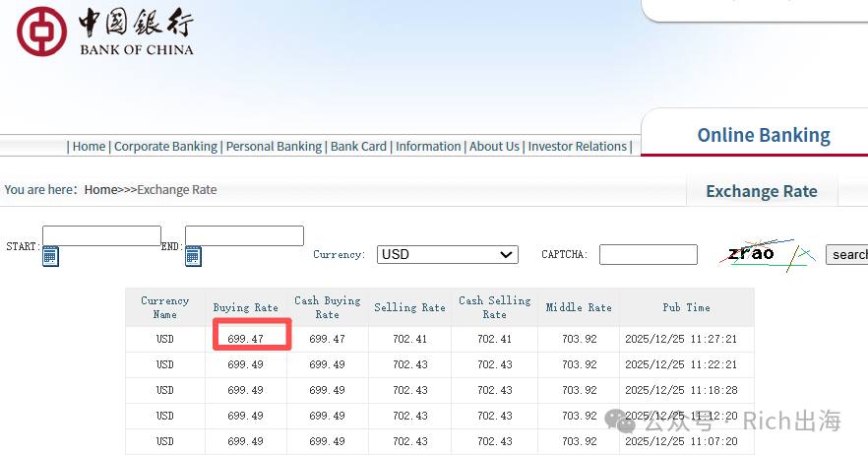Select cash buying rate 699.47 cell
The width and height of the screenshot is (868, 455).
pyautogui.click(x=327, y=339)
